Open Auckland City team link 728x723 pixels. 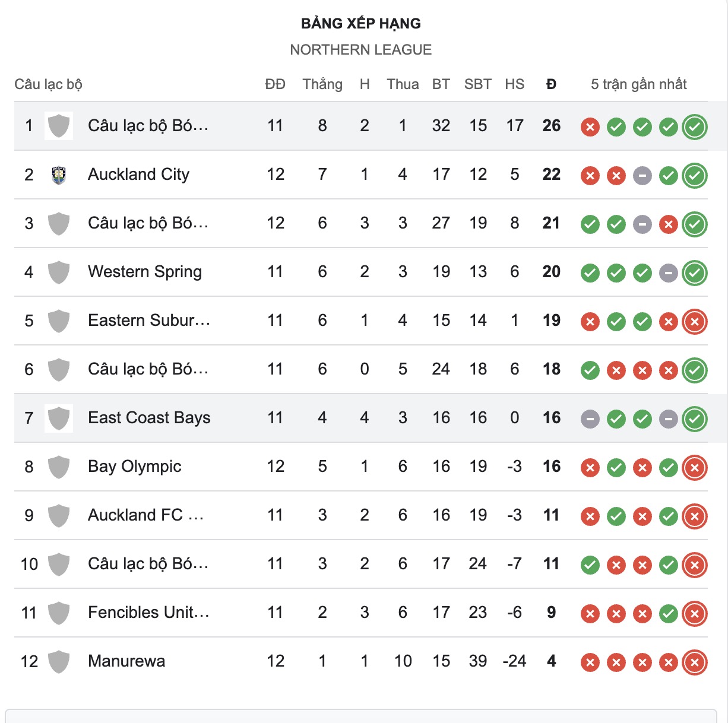(138, 175)
